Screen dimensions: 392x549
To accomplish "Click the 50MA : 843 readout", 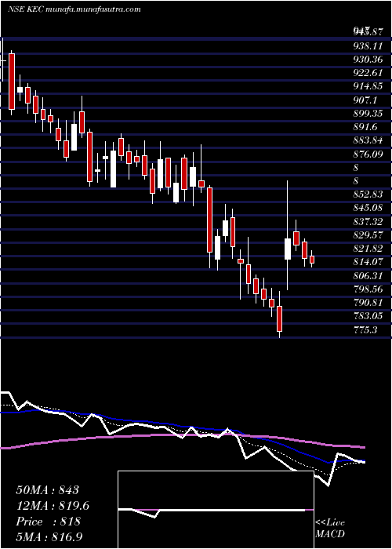I will [x=48, y=490].
